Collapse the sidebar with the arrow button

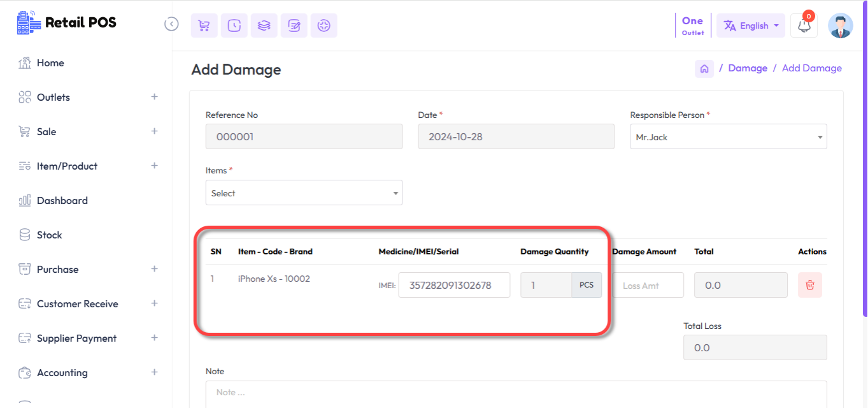(x=171, y=24)
